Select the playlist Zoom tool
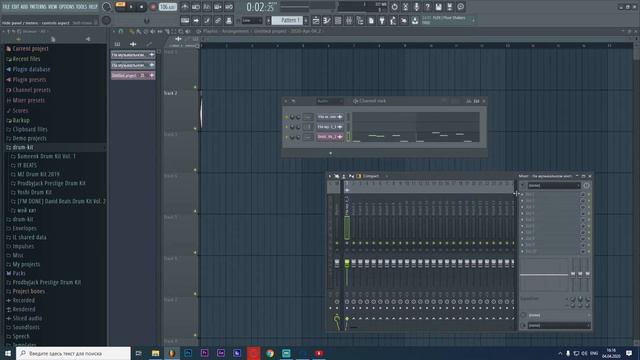 (181, 31)
